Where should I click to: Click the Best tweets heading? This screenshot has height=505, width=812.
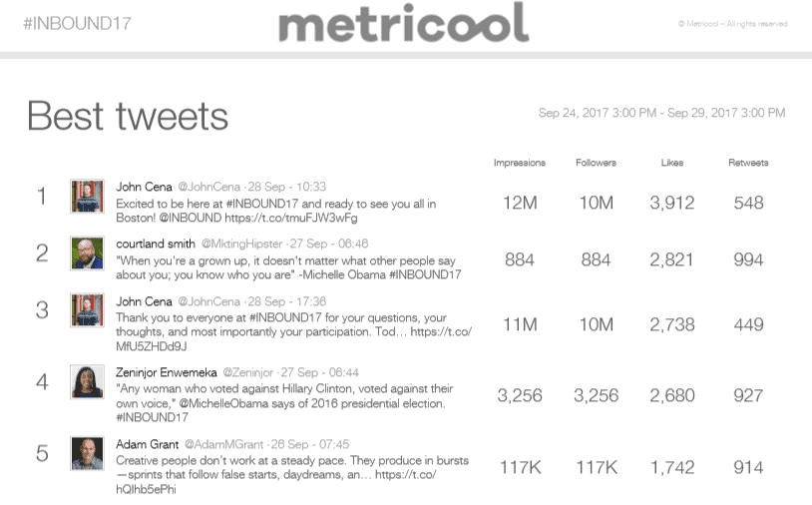(x=128, y=116)
